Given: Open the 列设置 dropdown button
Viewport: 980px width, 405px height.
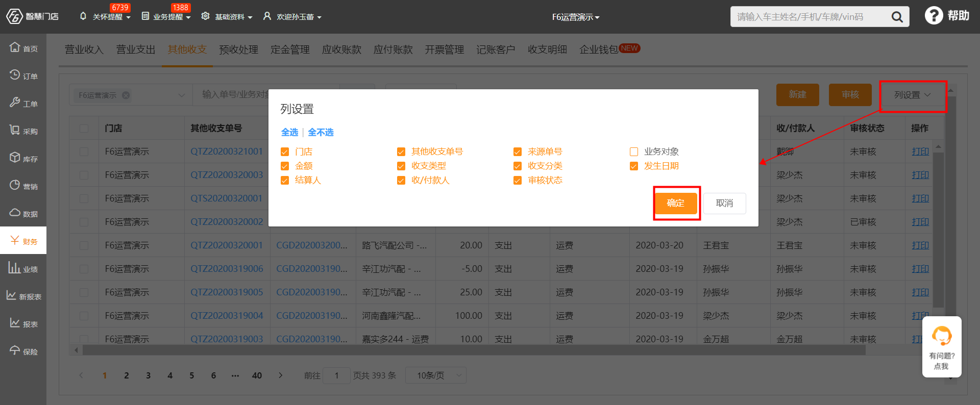Looking at the screenshot, I should (x=913, y=95).
